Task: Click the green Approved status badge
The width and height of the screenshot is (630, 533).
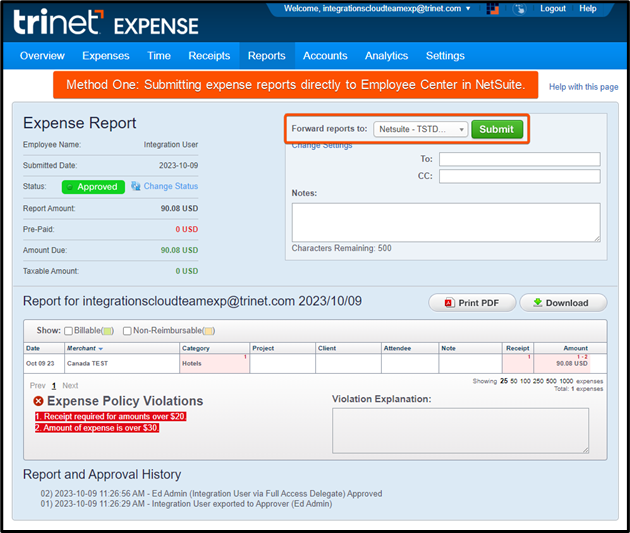Action: tap(93, 187)
